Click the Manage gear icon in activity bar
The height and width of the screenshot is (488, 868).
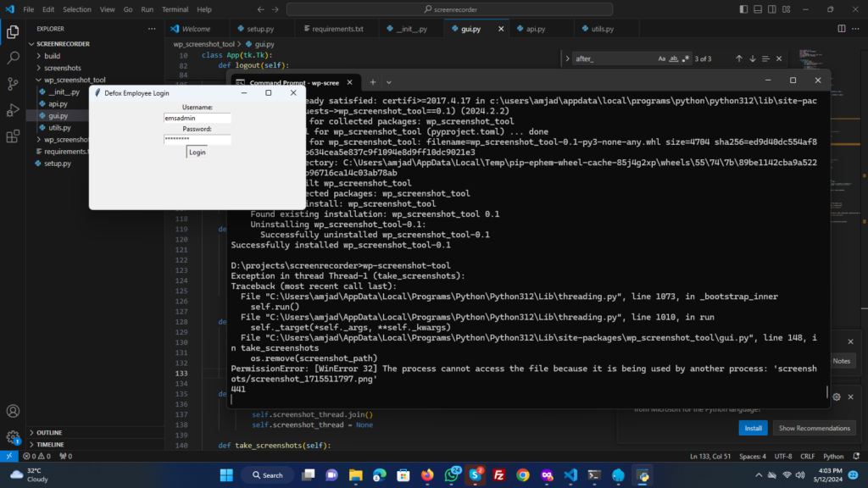(x=14, y=437)
